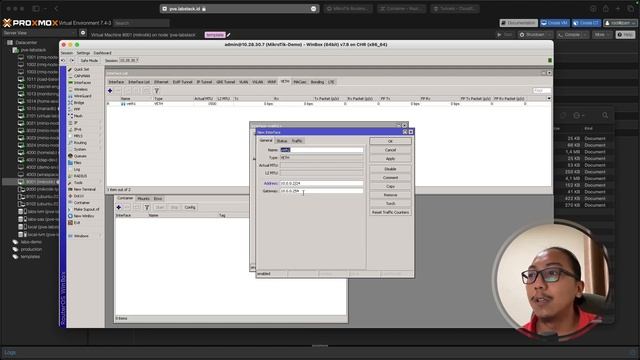Switch to Traffic tab in New Interface

pos(297,141)
